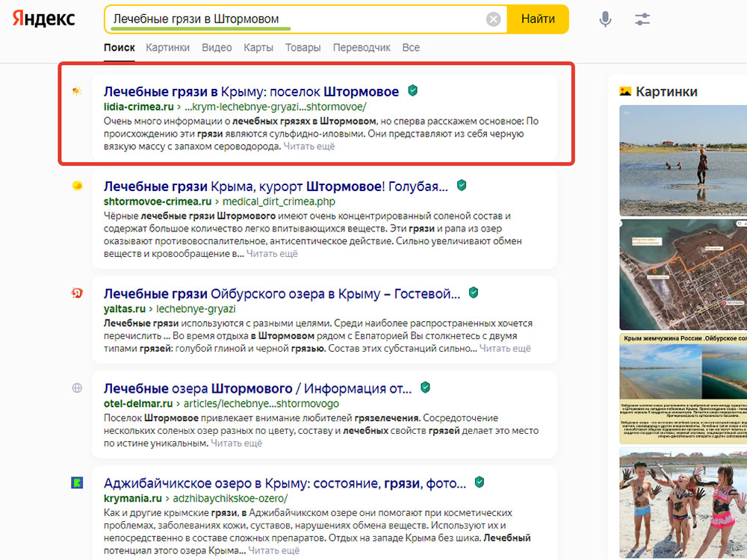The width and height of the screenshot is (747, 560).
Task: Click Читать ещё in the krymania.ru snippet
Action: click(x=274, y=550)
